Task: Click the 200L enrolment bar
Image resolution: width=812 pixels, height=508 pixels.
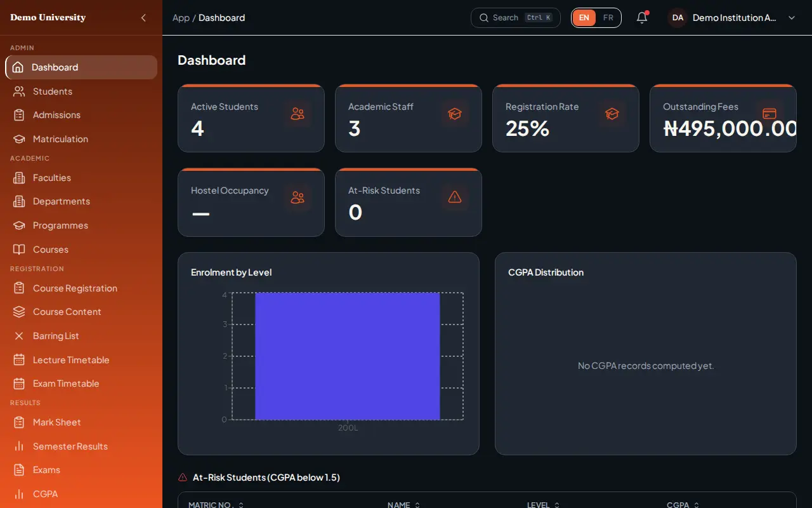Action: (348, 356)
